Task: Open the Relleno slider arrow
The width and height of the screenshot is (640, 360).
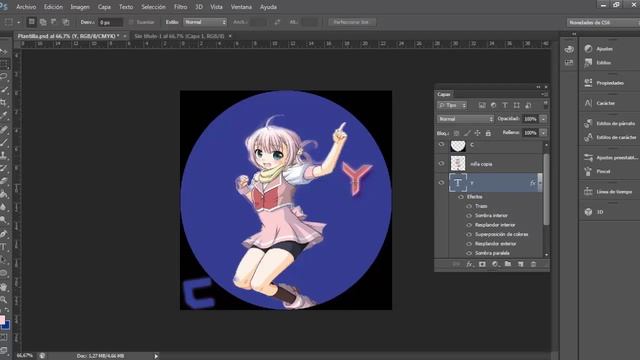Action: point(543,133)
